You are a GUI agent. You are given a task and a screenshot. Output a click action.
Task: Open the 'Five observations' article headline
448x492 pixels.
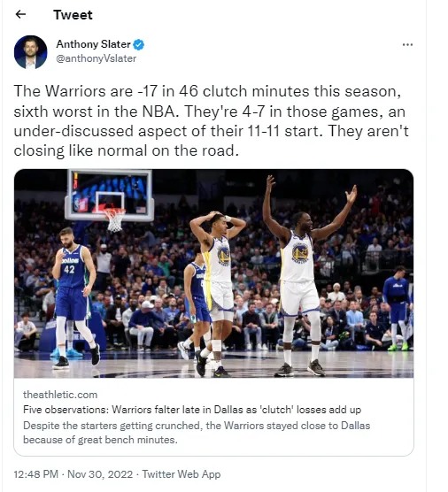click(192, 410)
